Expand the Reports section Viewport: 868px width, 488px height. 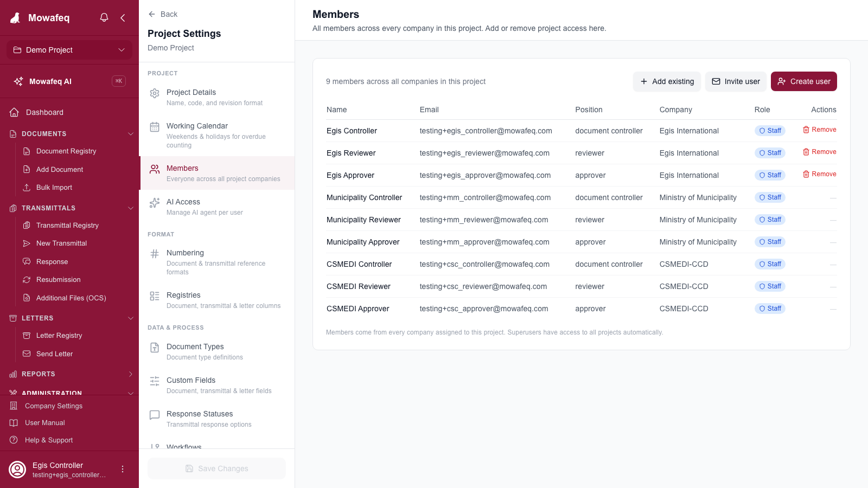click(130, 374)
